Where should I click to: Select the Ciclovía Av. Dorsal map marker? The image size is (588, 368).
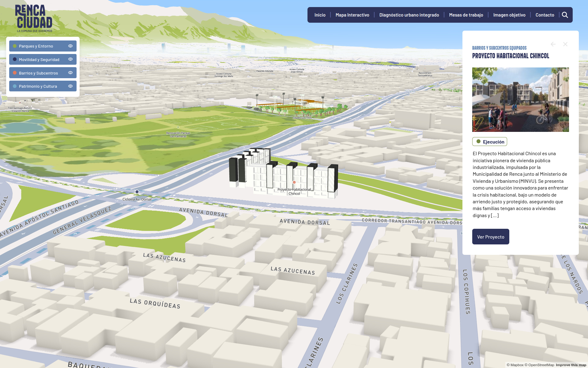[x=137, y=192]
